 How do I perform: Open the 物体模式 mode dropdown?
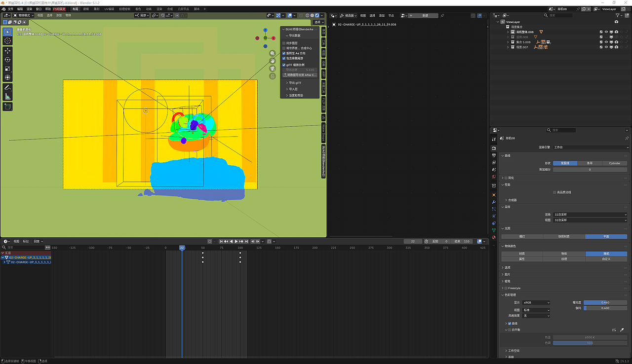click(24, 15)
